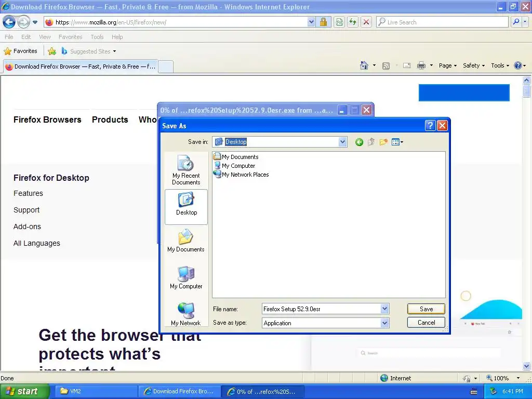
Task: Click the Live Search magnifier button
Action: coord(516,22)
